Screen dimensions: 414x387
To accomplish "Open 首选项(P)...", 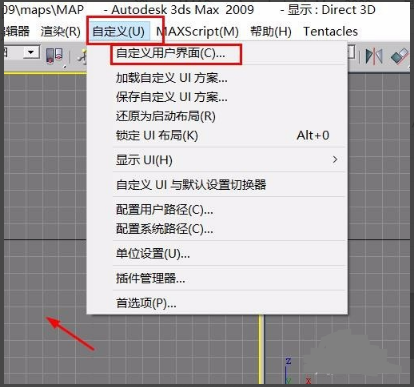I will coord(217,303).
